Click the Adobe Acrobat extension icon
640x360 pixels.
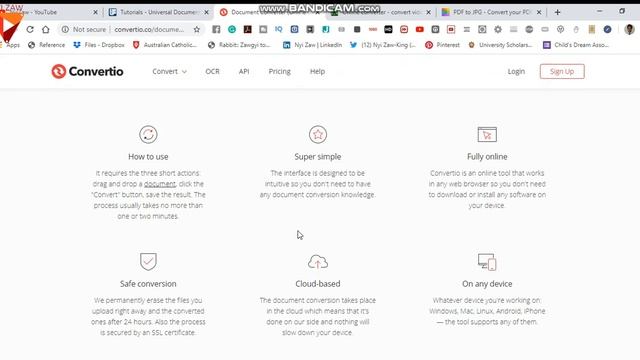(247, 29)
